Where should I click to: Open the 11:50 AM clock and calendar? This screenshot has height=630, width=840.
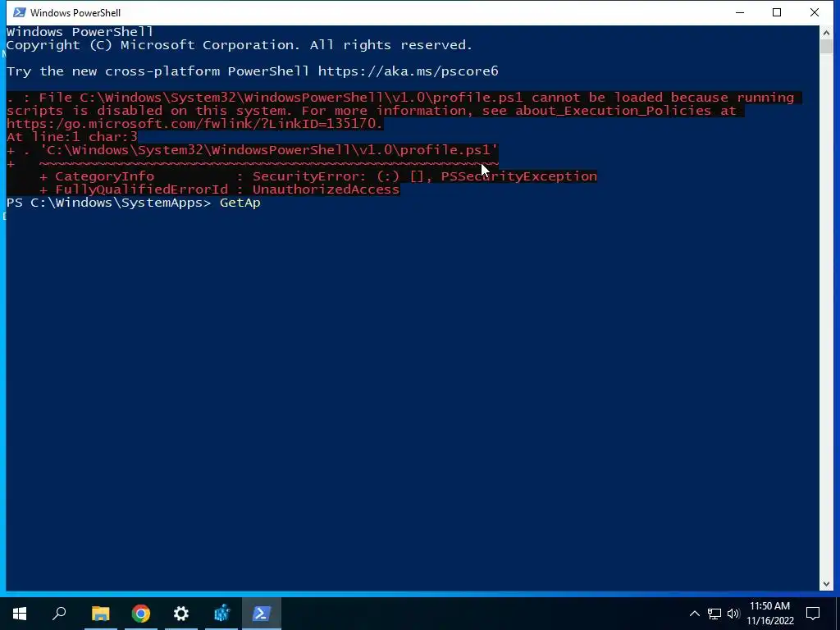point(769,614)
